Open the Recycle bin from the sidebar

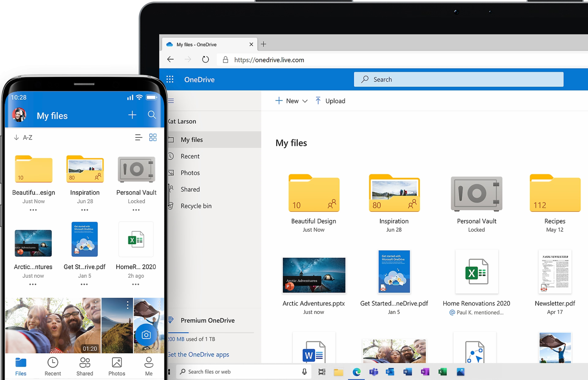tap(196, 205)
